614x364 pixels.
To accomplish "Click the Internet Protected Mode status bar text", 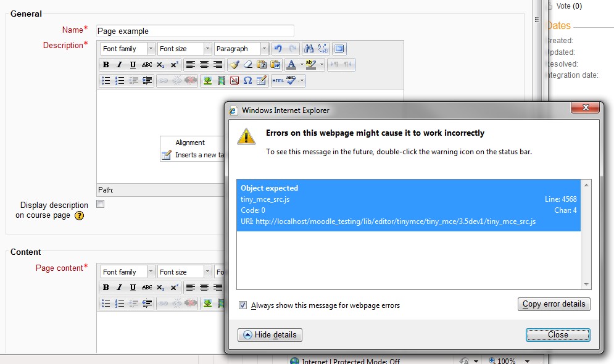I will point(351,362).
